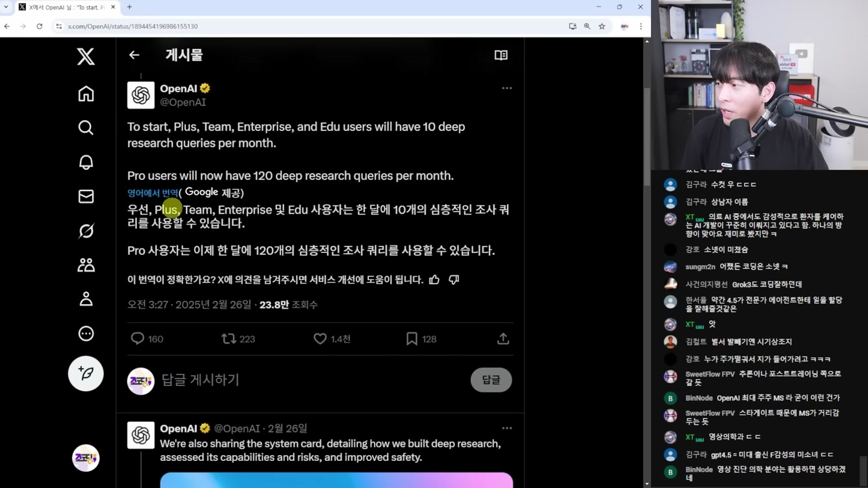Open Profile person icon in the sidebar
The height and width of the screenshot is (488, 868).
pos(86,299)
